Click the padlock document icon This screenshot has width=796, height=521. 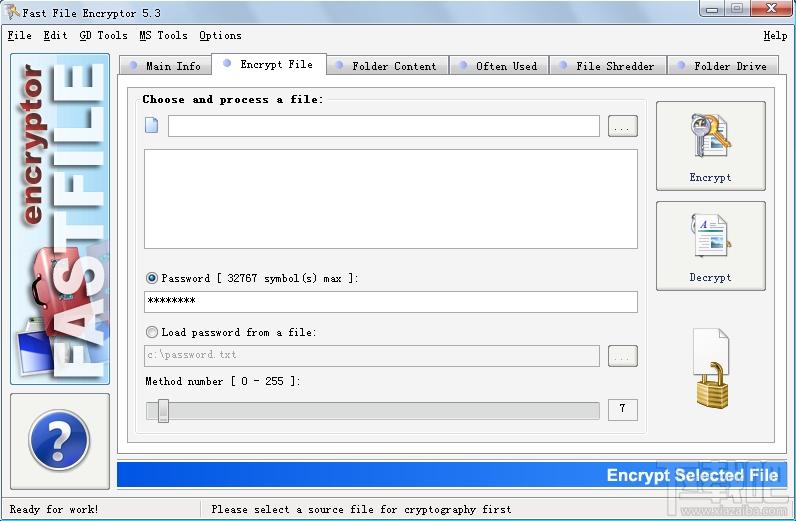pyautogui.click(x=711, y=368)
